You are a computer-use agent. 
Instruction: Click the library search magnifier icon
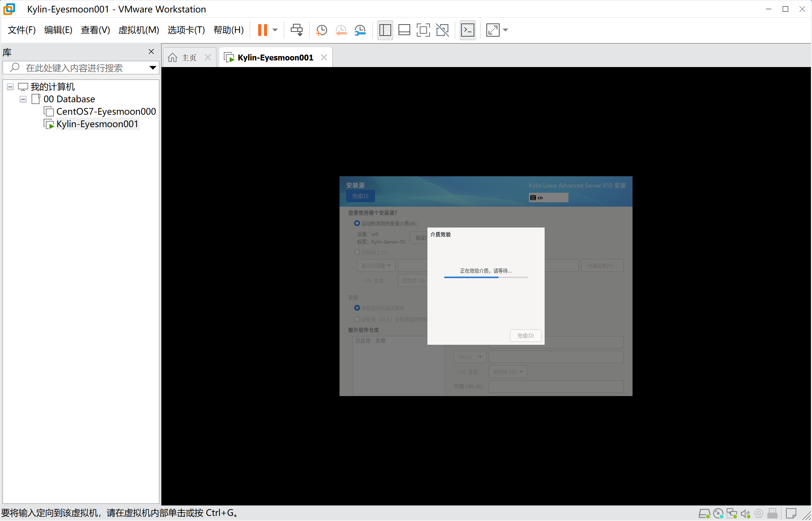point(15,67)
